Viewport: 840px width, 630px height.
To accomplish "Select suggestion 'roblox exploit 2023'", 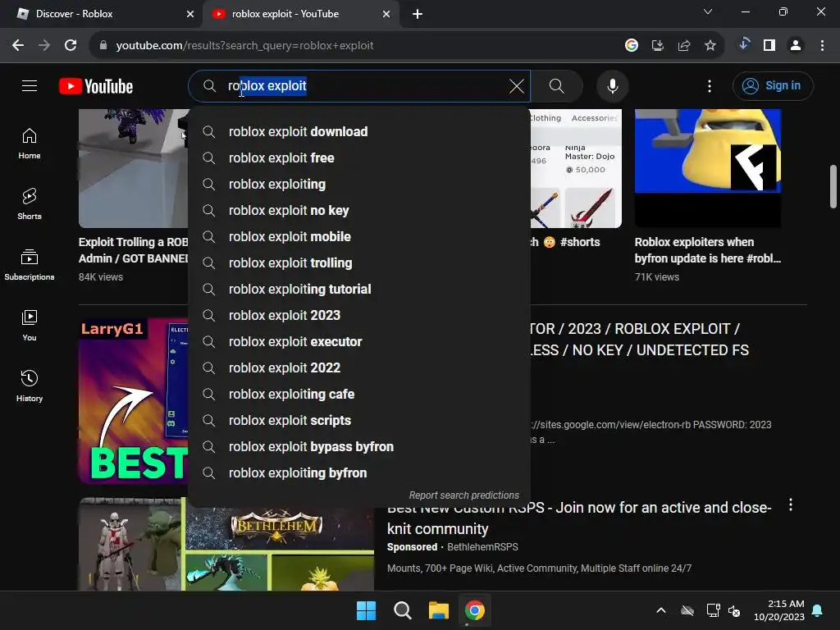I will (359, 316).
